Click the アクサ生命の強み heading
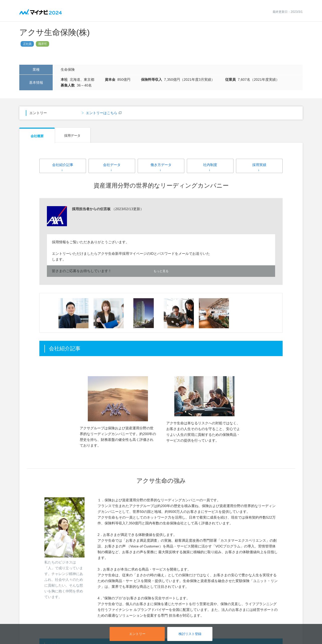 [x=161, y=480]
